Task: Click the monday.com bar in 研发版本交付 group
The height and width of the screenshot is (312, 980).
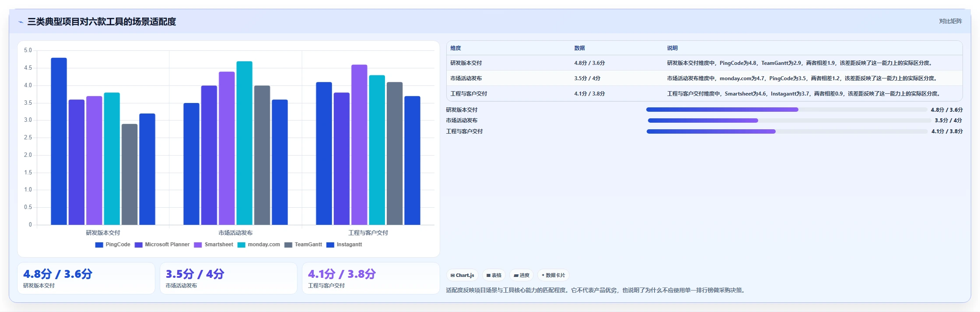Action: click(x=112, y=159)
